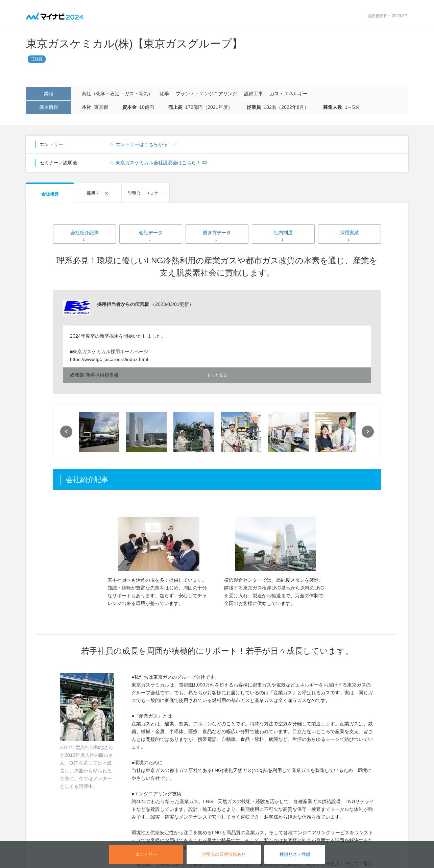Click the 正社員 badge
The width and height of the screenshot is (434, 868).
click(x=37, y=59)
